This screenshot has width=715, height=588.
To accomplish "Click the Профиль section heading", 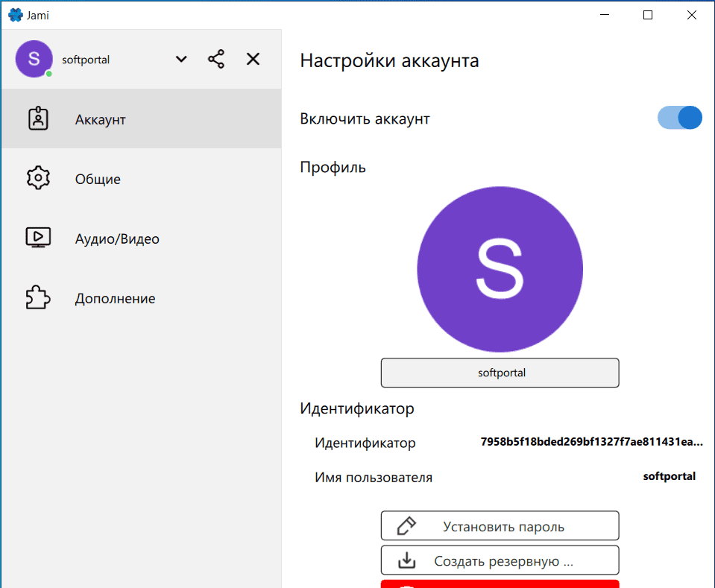I will (333, 167).
